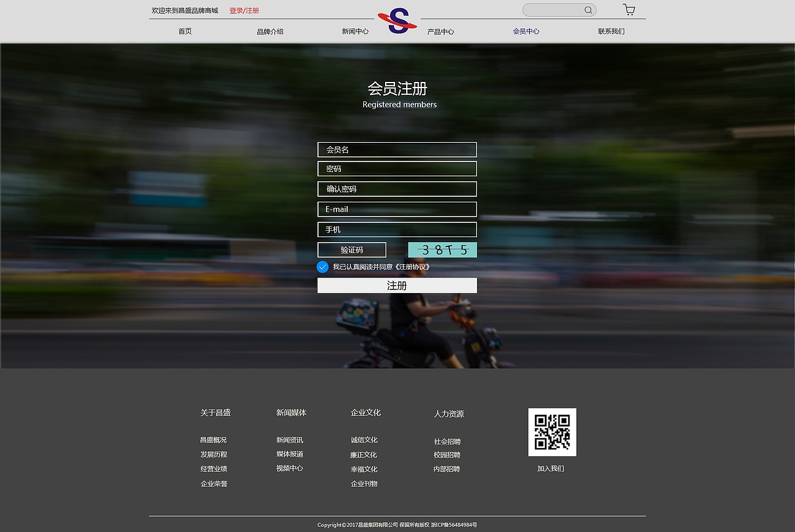Open 企业刊物 footer link
This screenshot has width=795, height=532.
click(x=364, y=484)
